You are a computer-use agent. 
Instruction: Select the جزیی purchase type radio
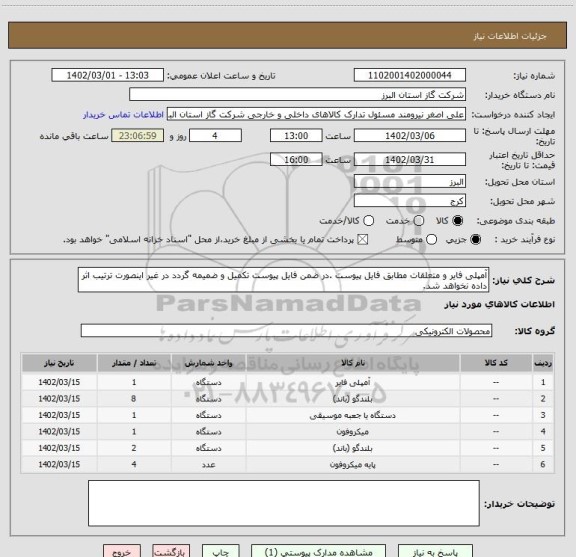coord(476,240)
